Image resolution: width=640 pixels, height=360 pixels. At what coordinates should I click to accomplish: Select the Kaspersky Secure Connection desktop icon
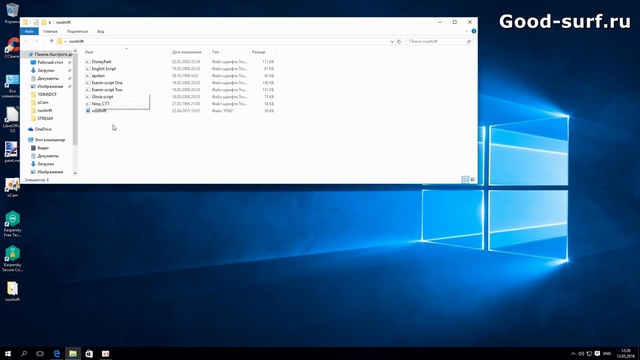[12, 259]
